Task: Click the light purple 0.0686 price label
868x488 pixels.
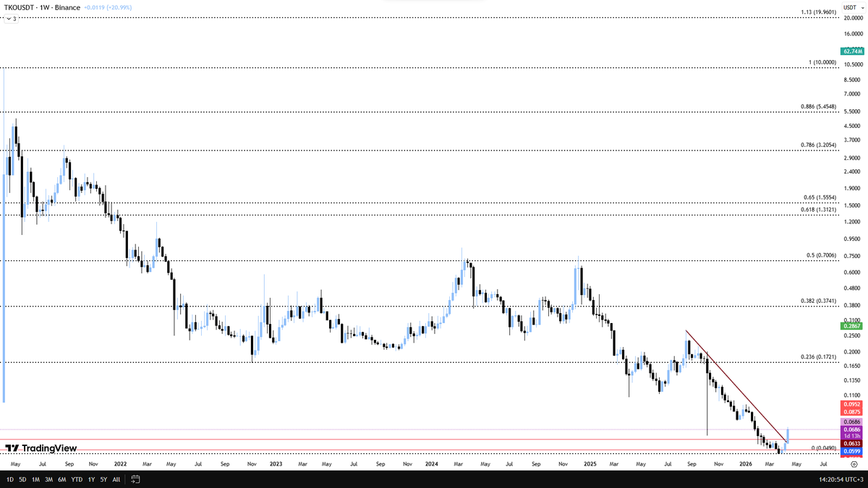Action: tap(850, 421)
